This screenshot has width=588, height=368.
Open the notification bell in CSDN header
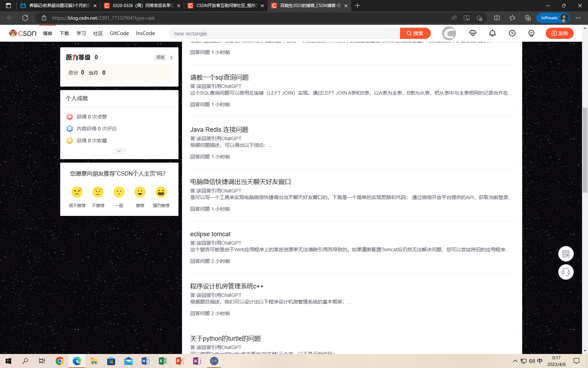(492, 33)
